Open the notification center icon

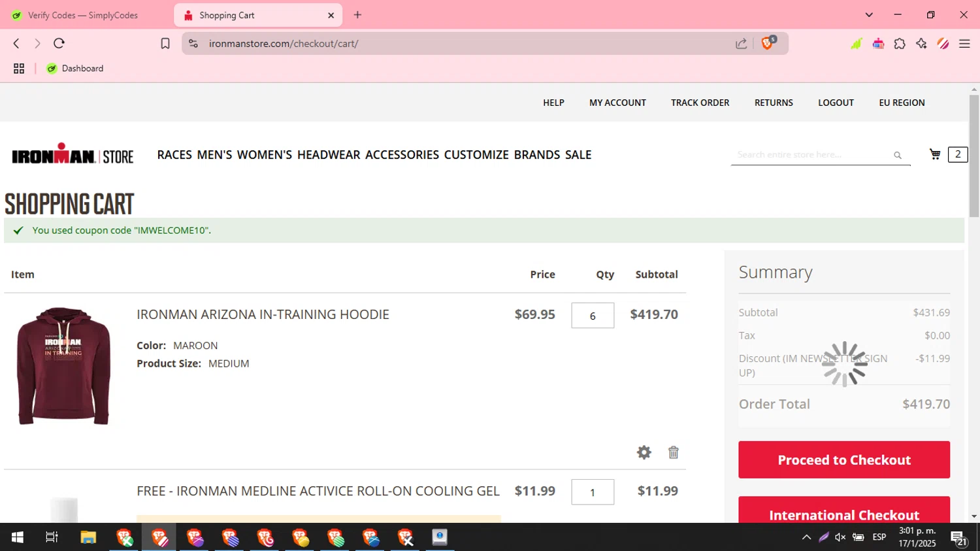coord(959,538)
